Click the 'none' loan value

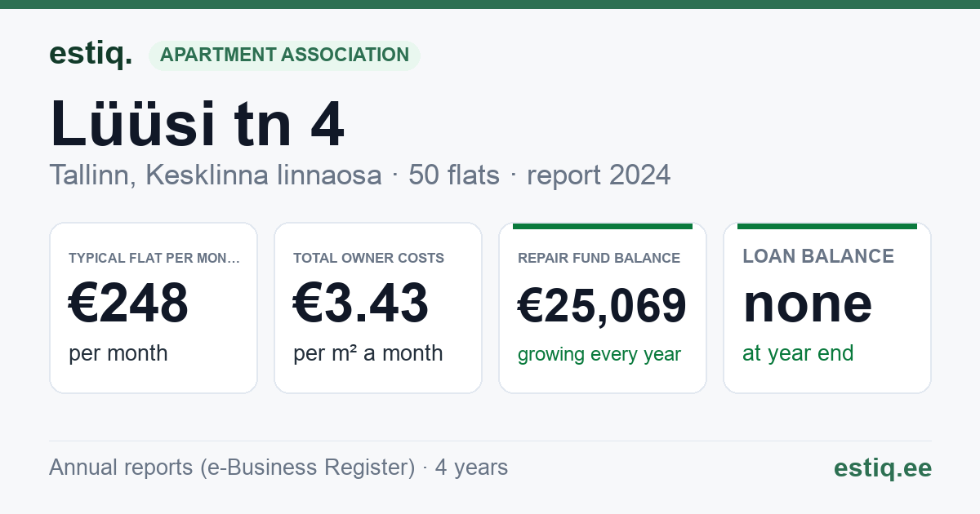tap(808, 304)
